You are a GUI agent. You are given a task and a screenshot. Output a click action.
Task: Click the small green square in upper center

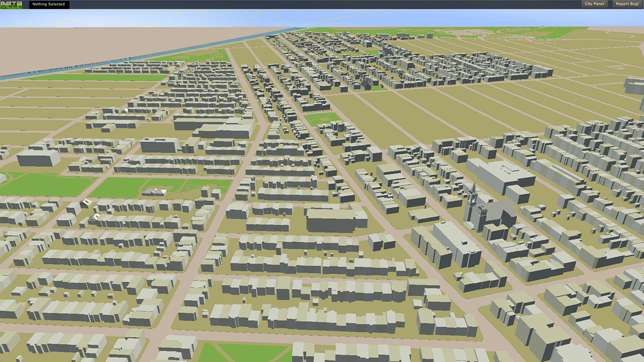pos(322,119)
